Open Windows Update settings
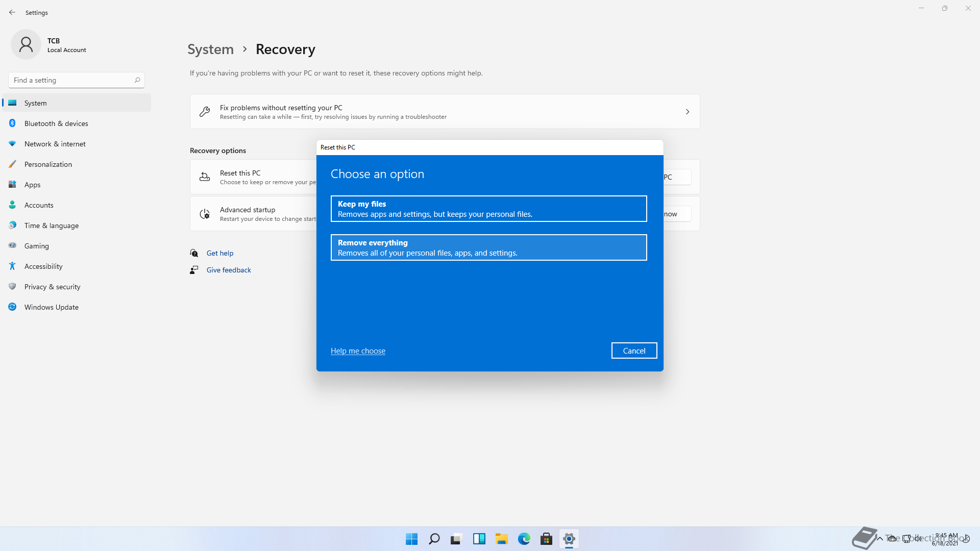 51,307
